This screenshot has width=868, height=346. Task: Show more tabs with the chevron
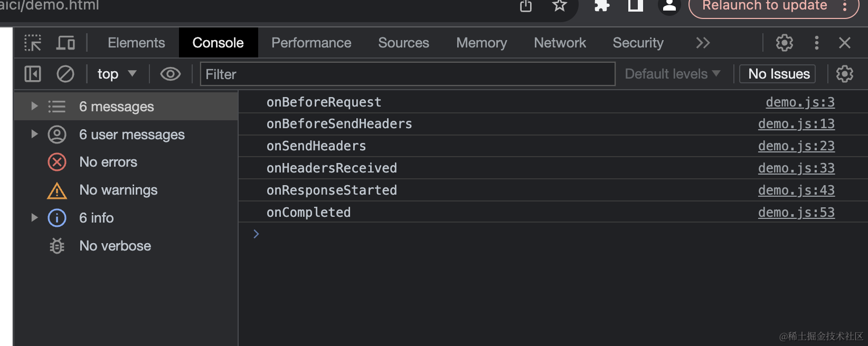coord(703,43)
